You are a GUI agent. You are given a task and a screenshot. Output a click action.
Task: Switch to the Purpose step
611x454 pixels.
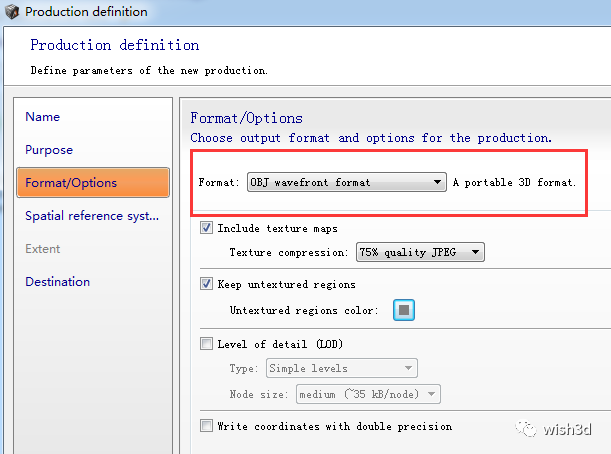pyautogui.click(x=49, y=150)
